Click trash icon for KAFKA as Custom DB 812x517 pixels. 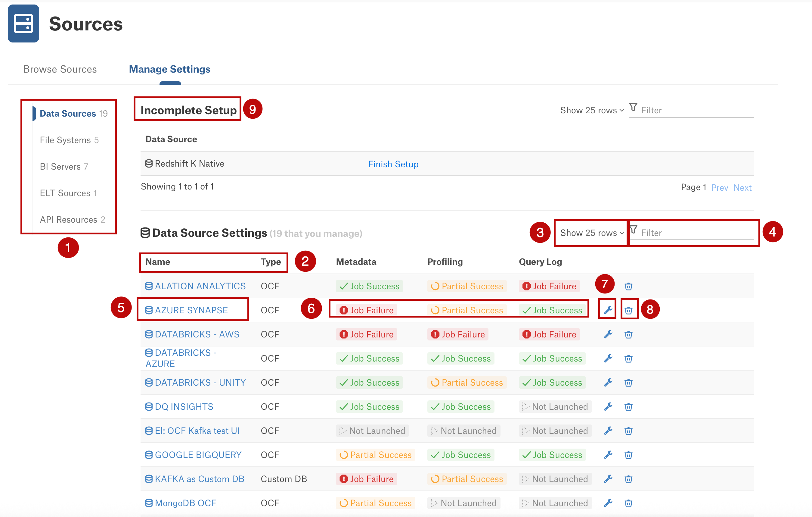pos(628,479)
